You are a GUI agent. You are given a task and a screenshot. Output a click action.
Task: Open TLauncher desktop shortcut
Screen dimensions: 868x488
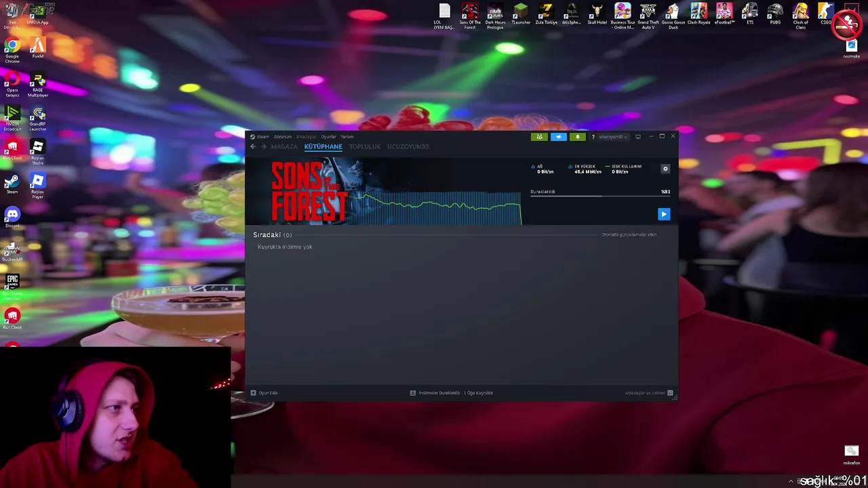(521, 14)
